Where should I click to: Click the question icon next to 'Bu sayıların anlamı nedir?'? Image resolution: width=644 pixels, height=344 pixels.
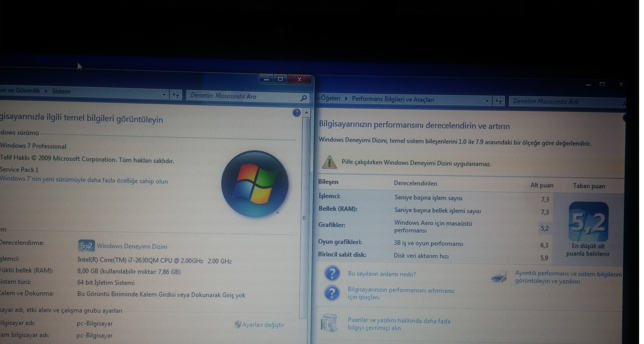pyautogui.click(x=332, y=273)
